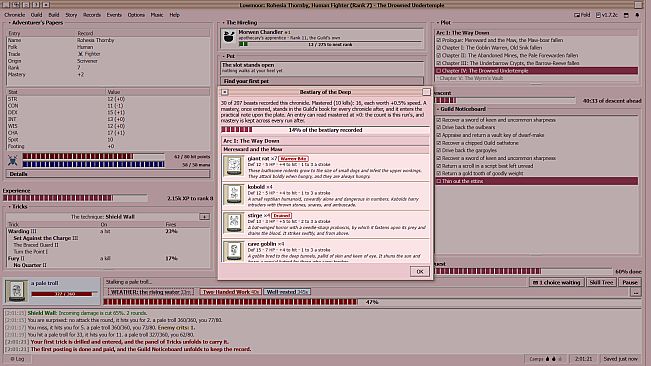Toggle Chapter II: The Abandoned Mines checkbox

[438, 55]
